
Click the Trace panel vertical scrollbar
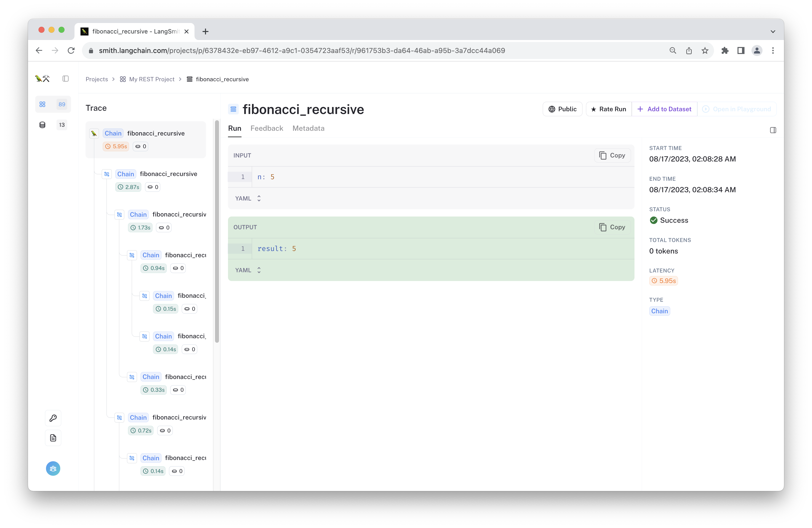[x=217, y=232]
